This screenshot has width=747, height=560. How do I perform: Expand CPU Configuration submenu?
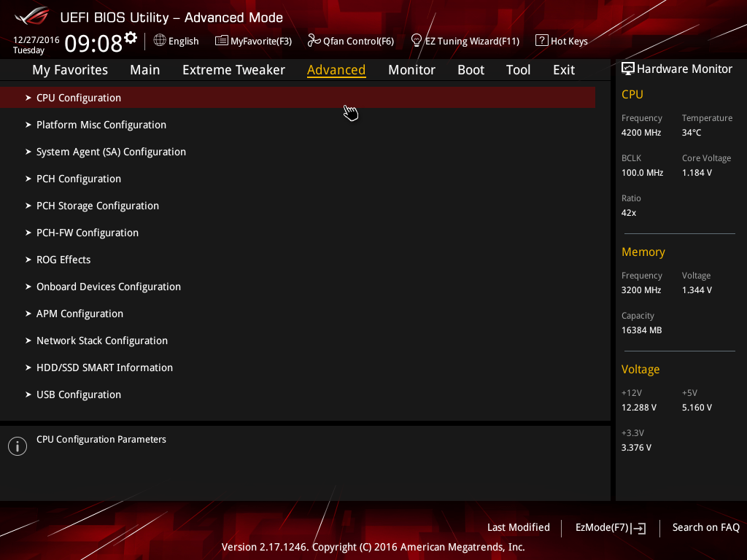pos(298,98)
